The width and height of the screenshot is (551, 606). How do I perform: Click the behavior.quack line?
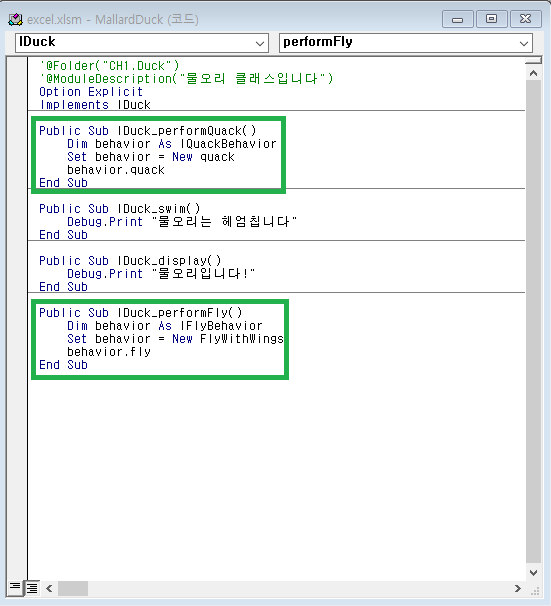tap(116, 170)
